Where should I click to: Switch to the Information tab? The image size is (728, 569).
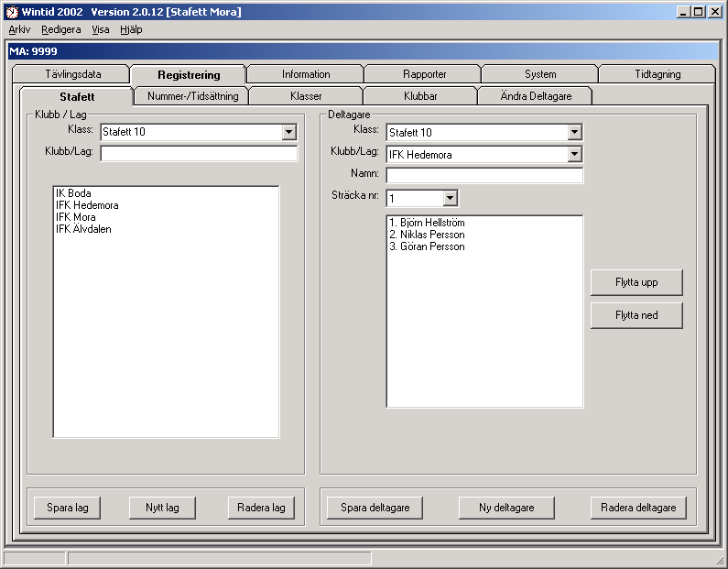(x=306, y=74)
